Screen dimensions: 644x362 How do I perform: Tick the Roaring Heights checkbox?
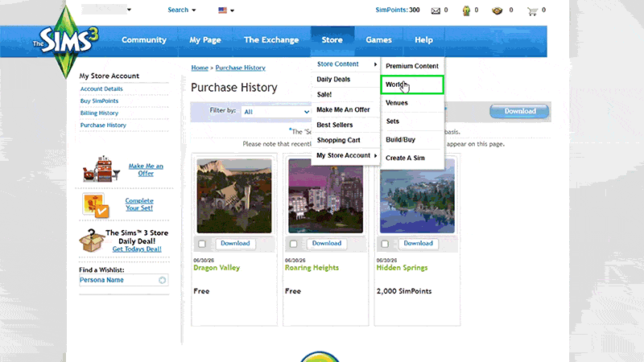(x=293, y=244)
